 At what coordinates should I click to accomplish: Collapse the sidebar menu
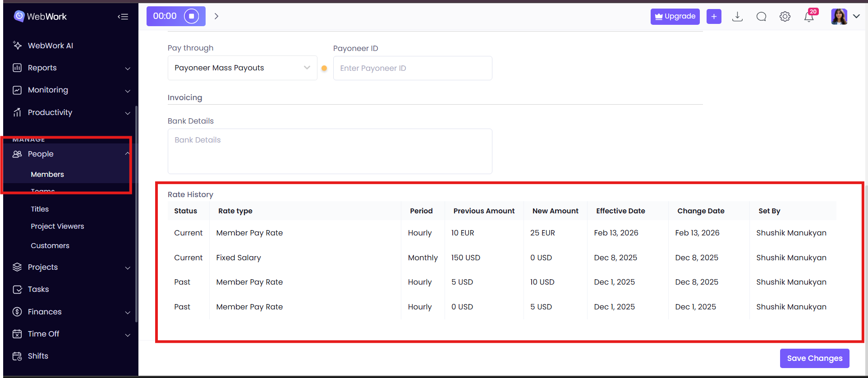[123, 17]
